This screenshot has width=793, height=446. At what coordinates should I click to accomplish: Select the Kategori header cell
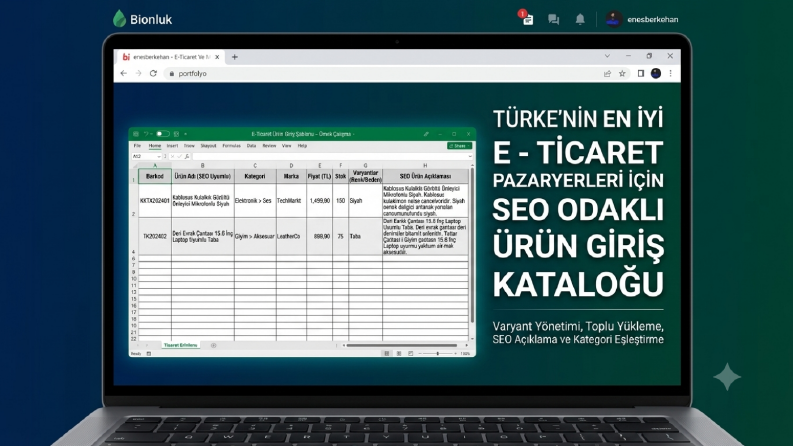(255, 176)
